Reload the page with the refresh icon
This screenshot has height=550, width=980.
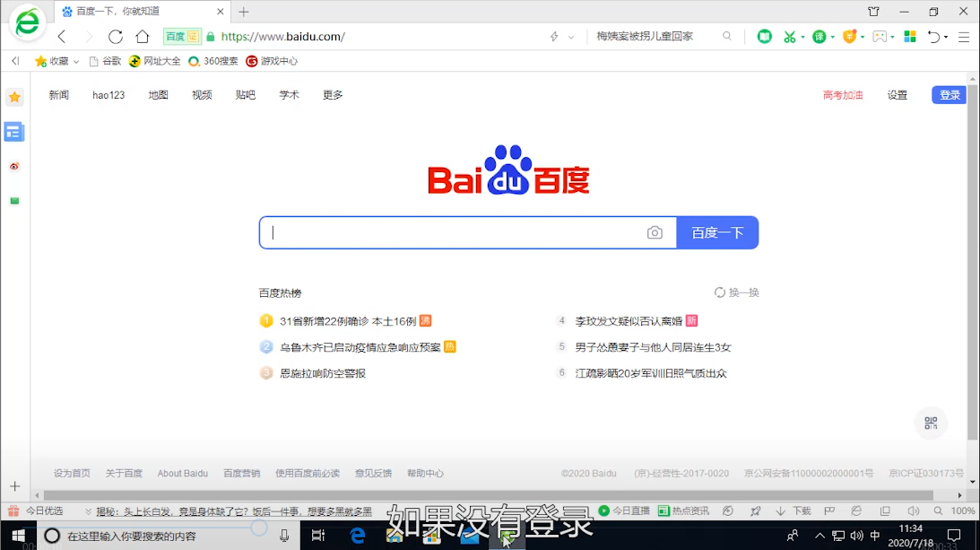[115, 37]
